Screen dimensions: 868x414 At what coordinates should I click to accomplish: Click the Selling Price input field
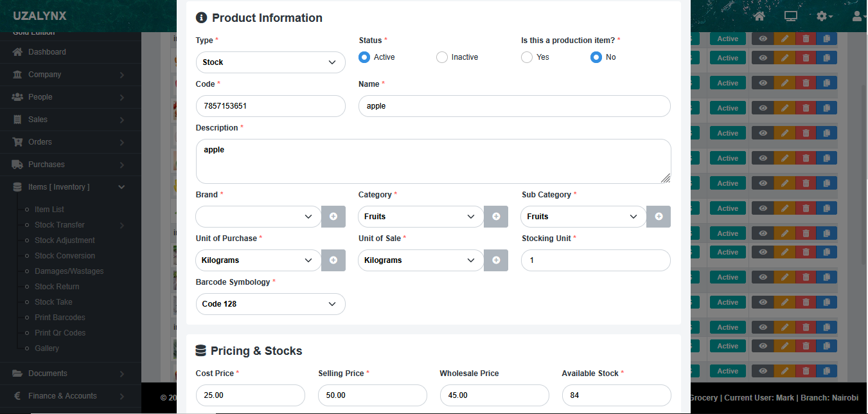372,395
